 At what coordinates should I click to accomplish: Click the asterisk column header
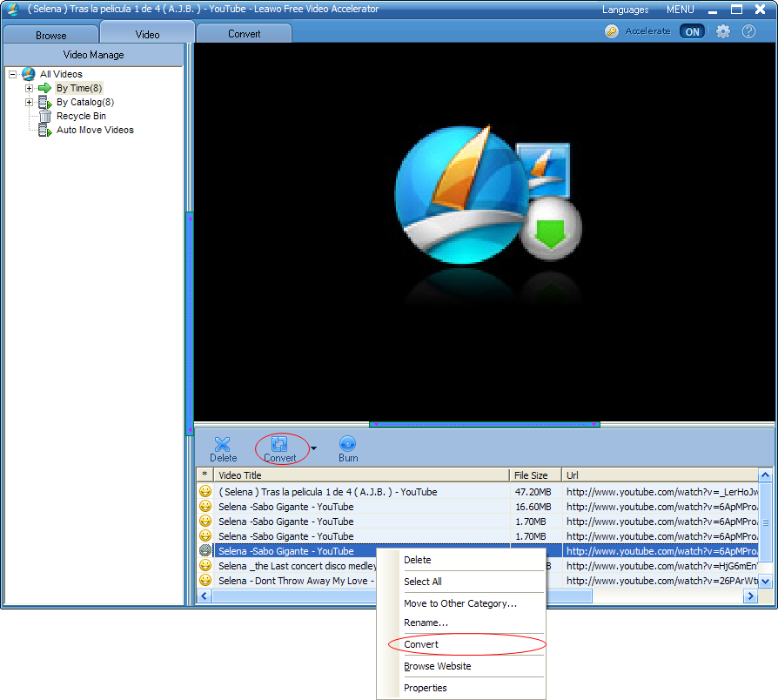click(205, 475)
